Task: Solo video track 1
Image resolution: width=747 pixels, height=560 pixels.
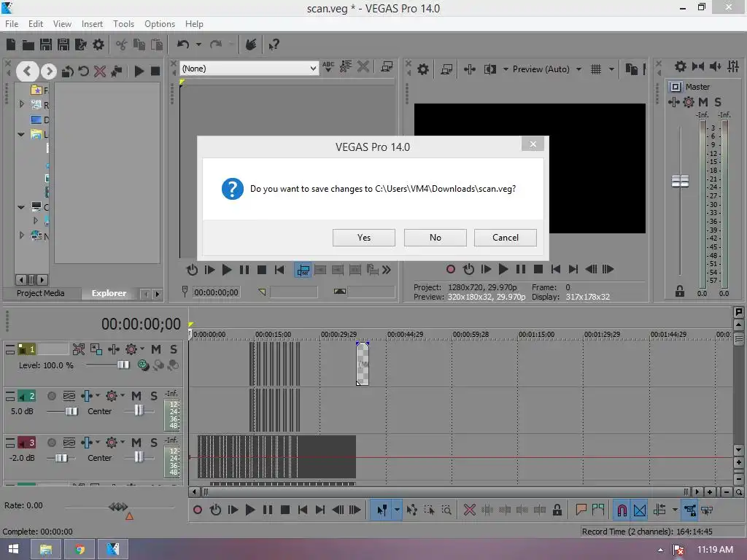Action: [x=174, y=349]
